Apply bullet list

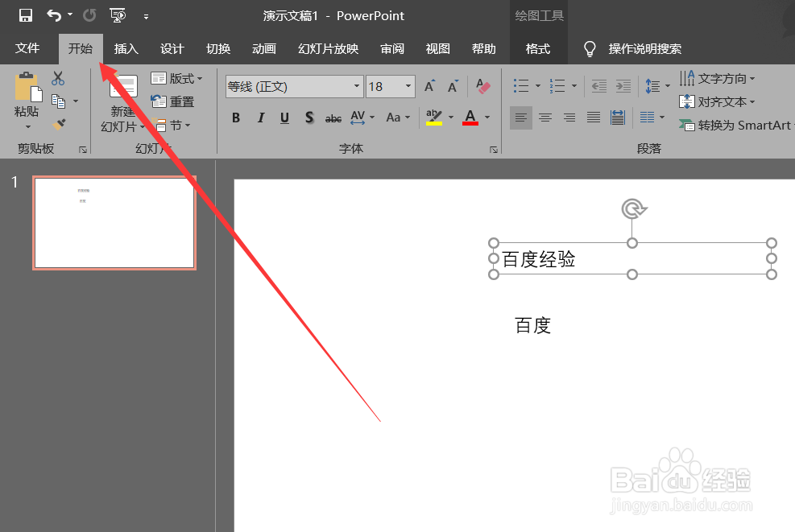click(520, 86)
